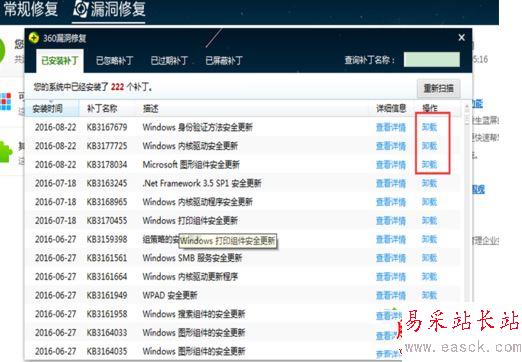The image size is (522, 362).
Task: Click 漏洞修复 shield icon in top bar
Action: (x=80, y=9)
